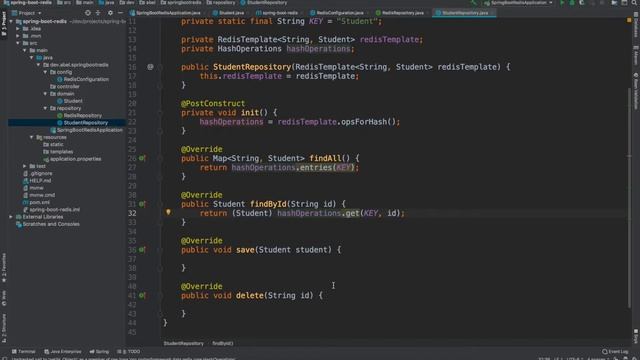Open the 1: Project tool window stripe on left edge
Image resolution: width=640 pixels, height=360 pixels.
coord(4,23)
